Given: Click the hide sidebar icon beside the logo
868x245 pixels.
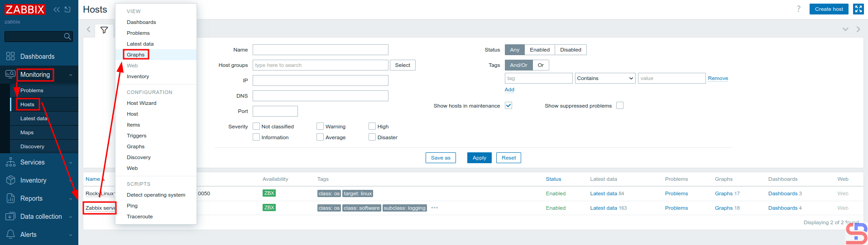Looking at the screenshot, I should (67, 9).
